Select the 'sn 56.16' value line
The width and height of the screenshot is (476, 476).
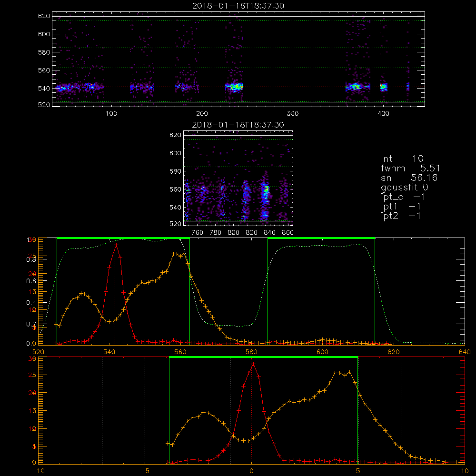[409, 178]
